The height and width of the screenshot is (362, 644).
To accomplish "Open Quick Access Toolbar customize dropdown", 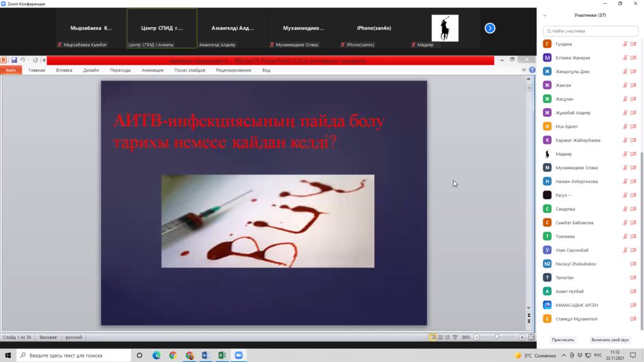I will 43,60.
